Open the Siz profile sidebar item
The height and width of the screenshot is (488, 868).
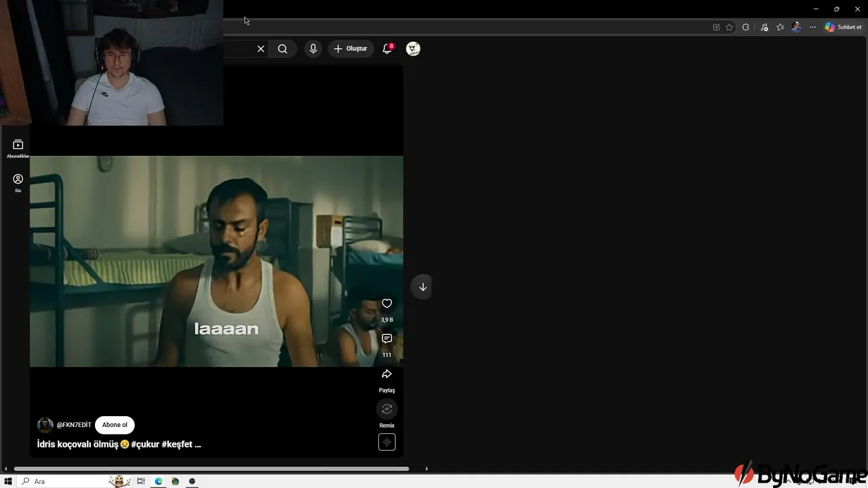click(18, 183)
